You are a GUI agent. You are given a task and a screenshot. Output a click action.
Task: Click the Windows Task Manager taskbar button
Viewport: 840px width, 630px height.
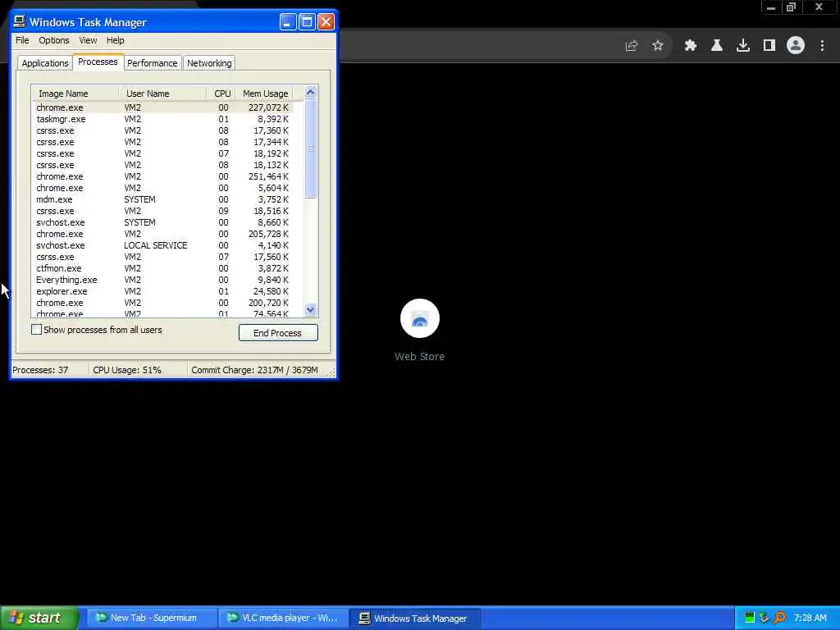pos(414,618)
